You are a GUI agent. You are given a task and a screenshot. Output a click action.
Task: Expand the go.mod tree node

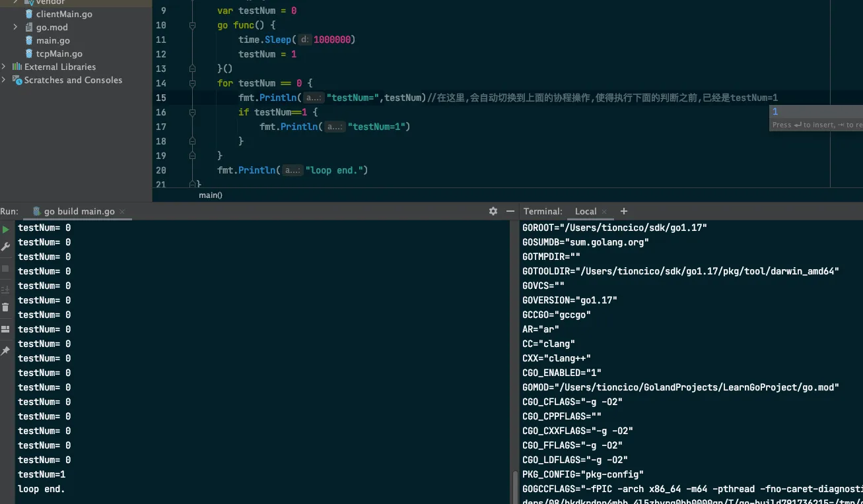[15, 27]
